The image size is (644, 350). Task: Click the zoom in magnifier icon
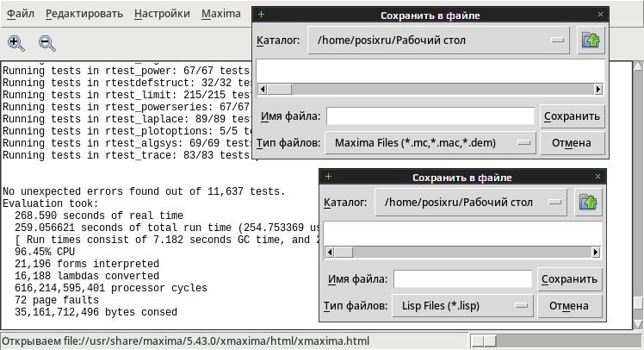click(16, 43)
